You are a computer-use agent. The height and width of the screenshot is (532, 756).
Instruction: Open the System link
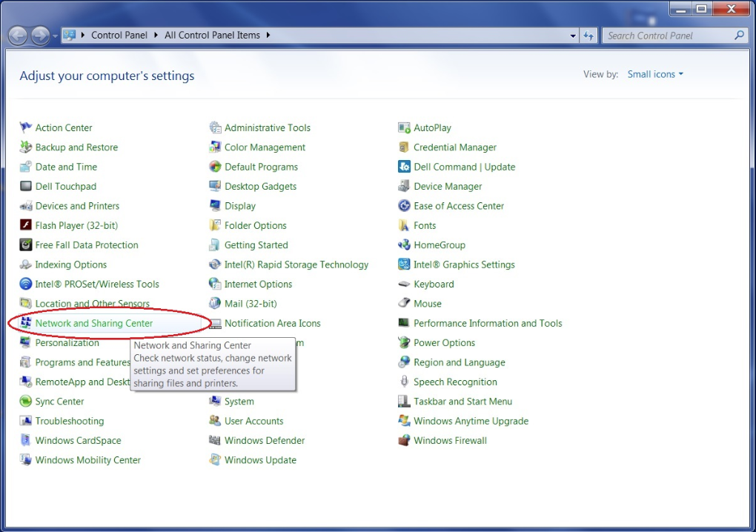coord(239,402)
